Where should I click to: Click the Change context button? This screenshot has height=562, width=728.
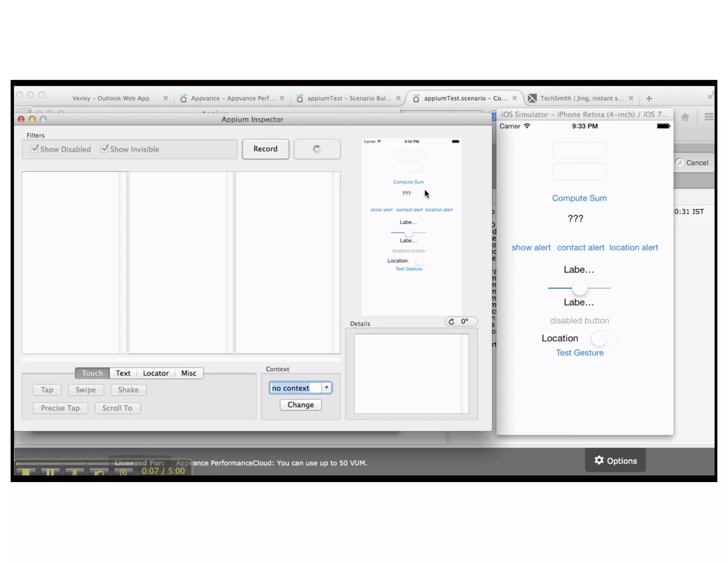click(x=300, y=405)
